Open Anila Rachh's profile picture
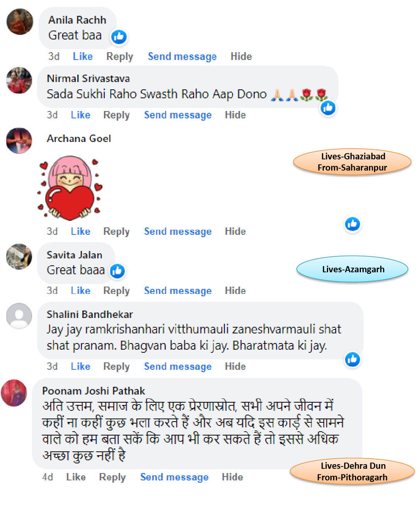 point(20,22)
